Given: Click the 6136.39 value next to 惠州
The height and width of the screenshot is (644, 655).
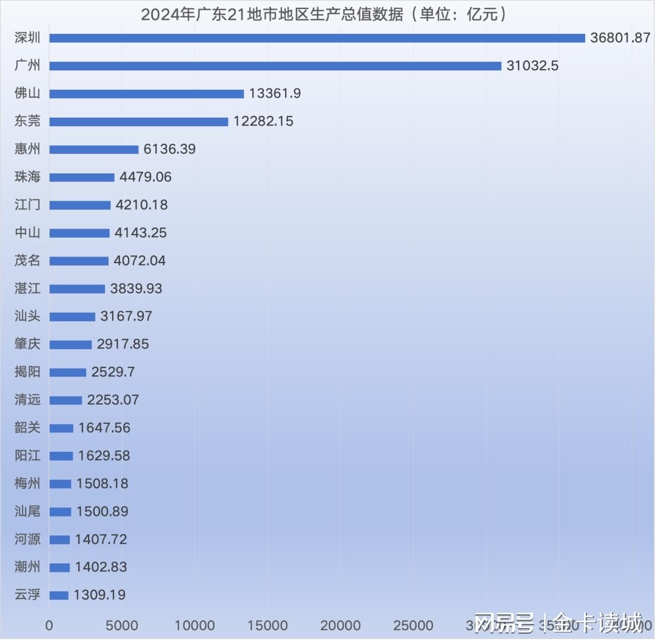Looking at the screenshot, I should pyautogui.click(x=170, y=149).
